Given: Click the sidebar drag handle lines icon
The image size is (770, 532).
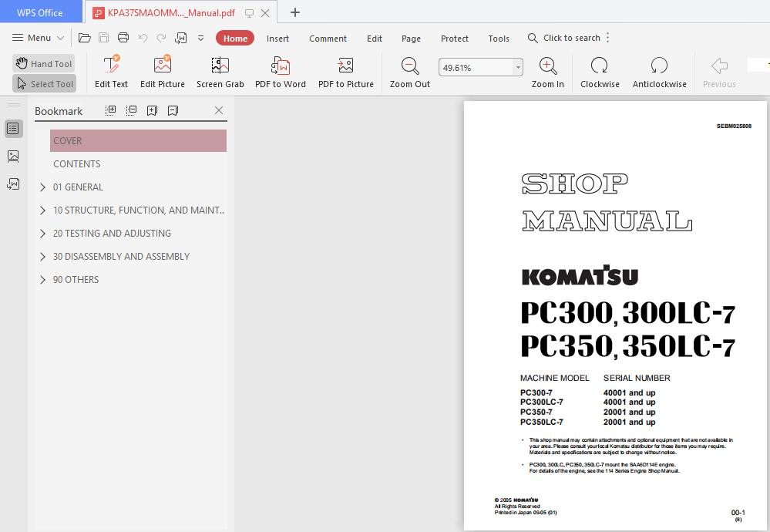Looking at the screenshot, I should (x=14, y=105).
